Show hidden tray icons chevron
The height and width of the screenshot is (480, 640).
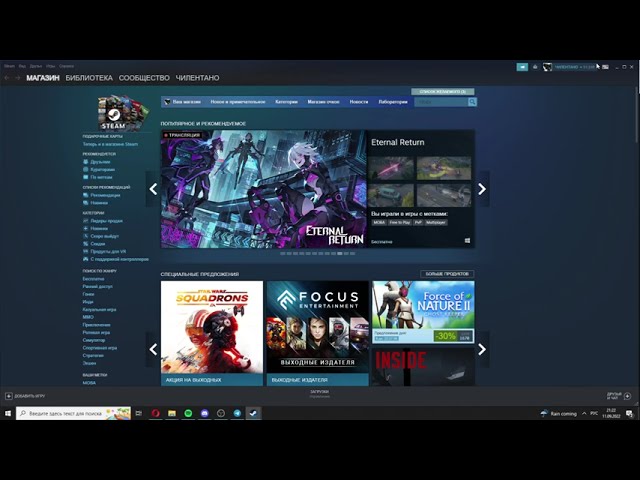(584, 413)
